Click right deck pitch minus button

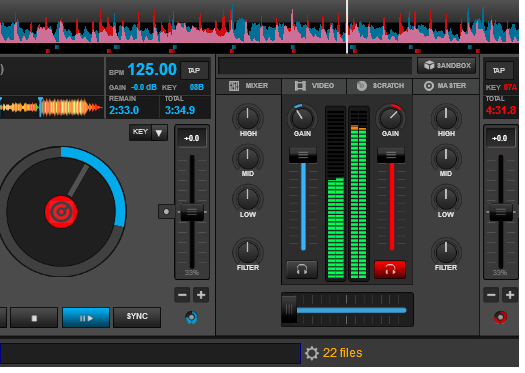(492, 295)
